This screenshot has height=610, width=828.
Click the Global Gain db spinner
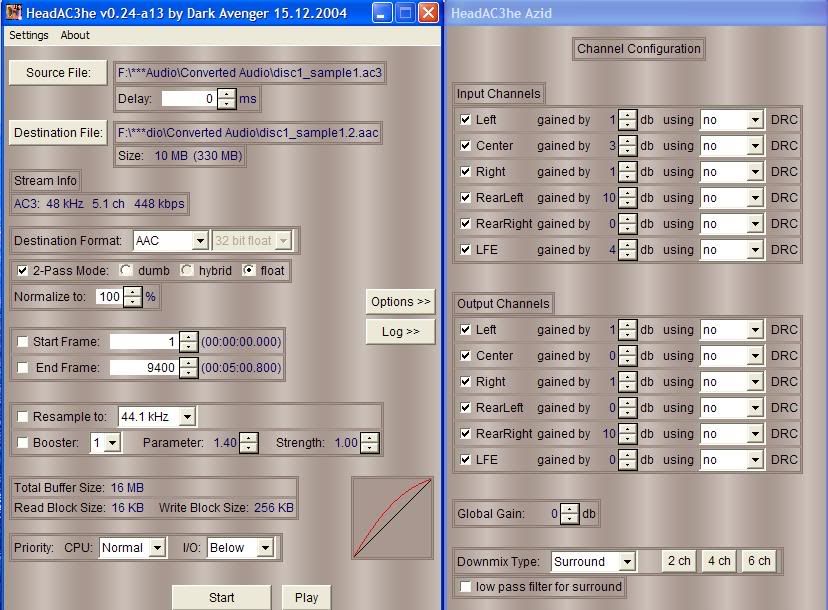point(569,513)
